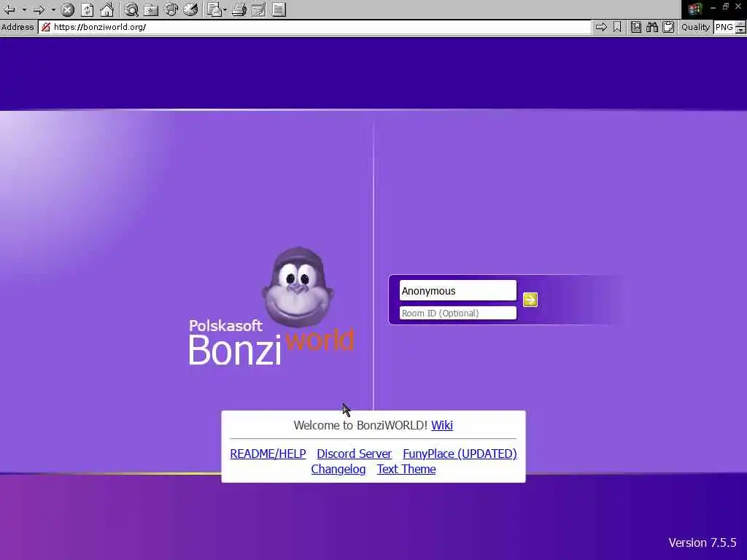747x560 pixels.
Task: Step down the PNG format selector
Action: pos(740,31)
